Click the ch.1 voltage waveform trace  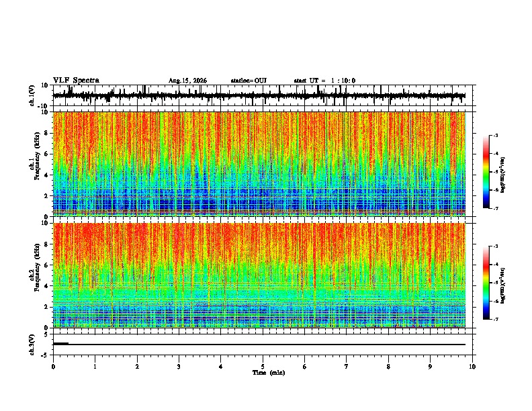(x=259, y=95)
